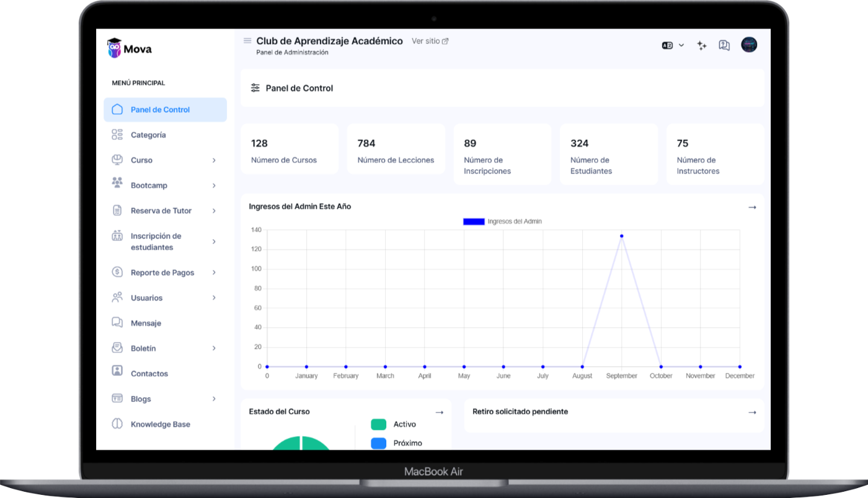This screenshot has height=498, width=868.
Task: Expand the Curso submenu chevron
Action: pos(214,160)
